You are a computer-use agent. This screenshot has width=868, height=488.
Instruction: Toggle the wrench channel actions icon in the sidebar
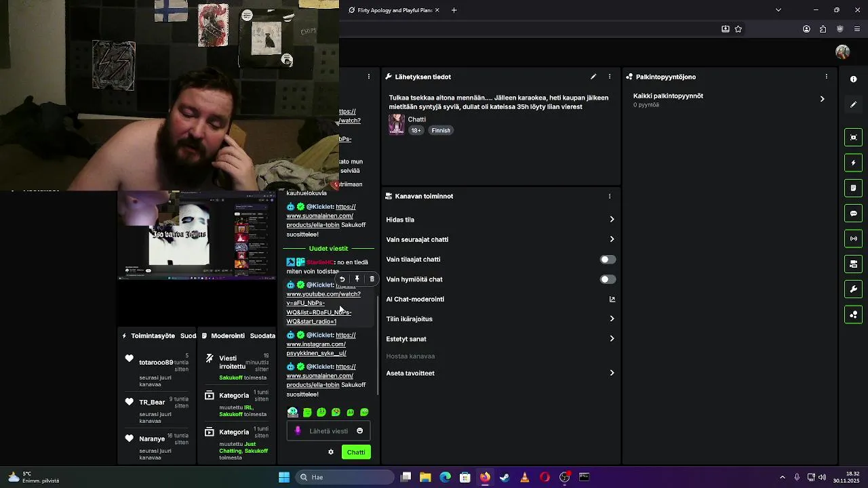tap(853, 289)
